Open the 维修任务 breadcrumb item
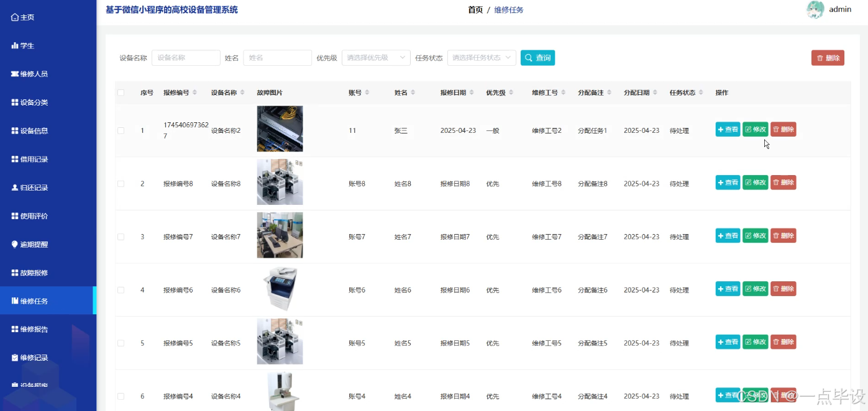 pos(509,9)
